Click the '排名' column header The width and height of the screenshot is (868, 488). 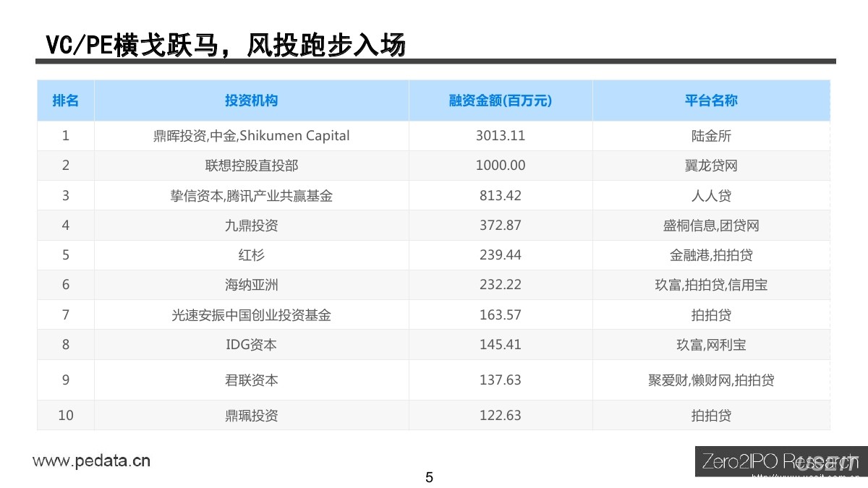click(x=66, y=100)
